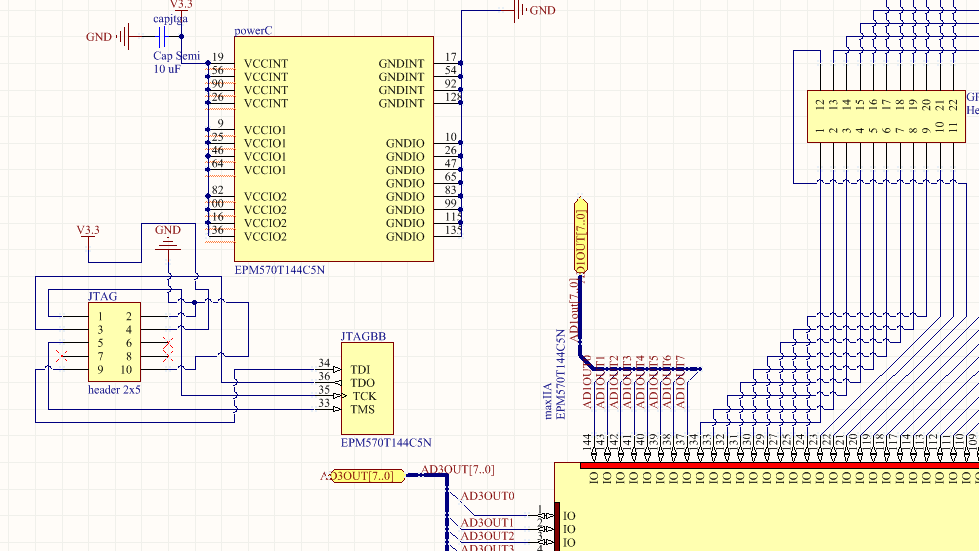
Task: Select the wire junction dot near JTAG header
Action: [194, 303]
